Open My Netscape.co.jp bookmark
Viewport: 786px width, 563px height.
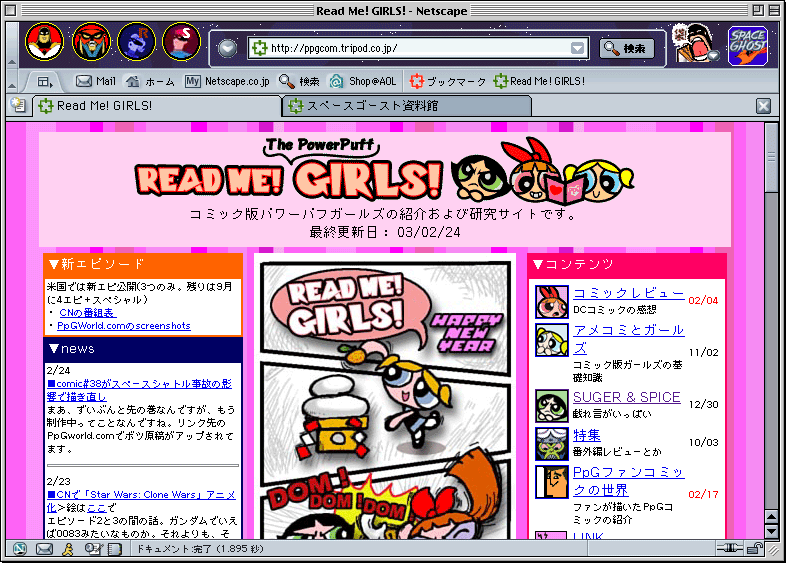coord(227,81)
